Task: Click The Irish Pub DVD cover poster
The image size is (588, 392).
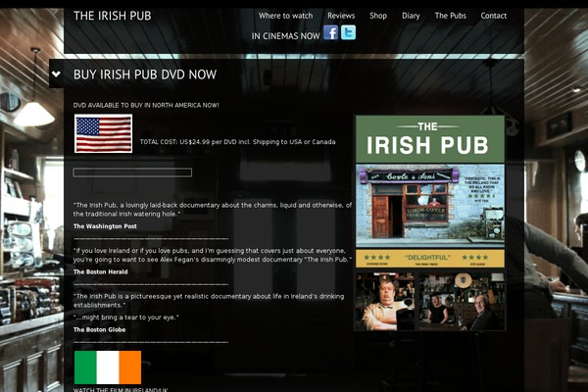Action: tap(430, 192)
